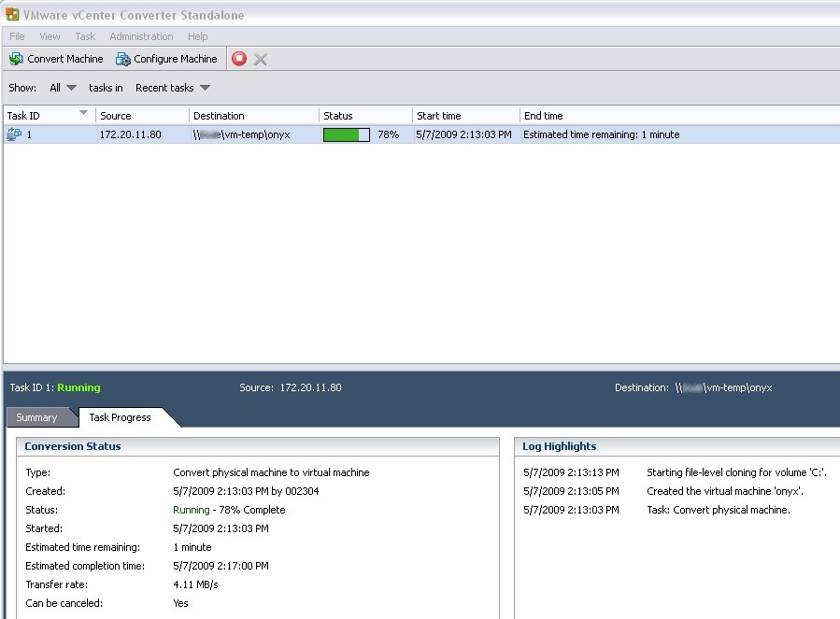Open the Help menu
The image size is (840, 619).
point(197,36)
